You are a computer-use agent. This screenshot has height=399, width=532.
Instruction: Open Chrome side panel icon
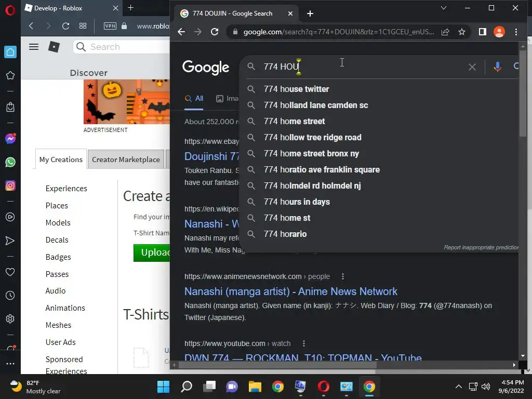point(483,32)
